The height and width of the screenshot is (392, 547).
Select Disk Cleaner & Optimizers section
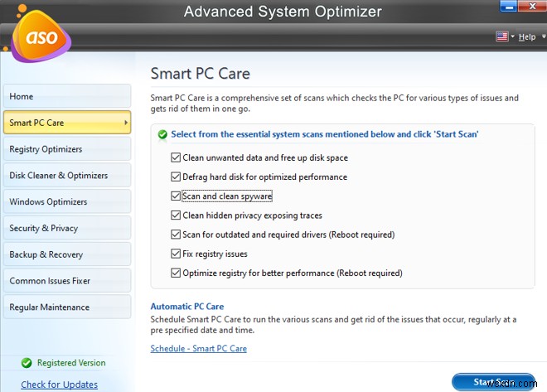(x=65, y=176)
